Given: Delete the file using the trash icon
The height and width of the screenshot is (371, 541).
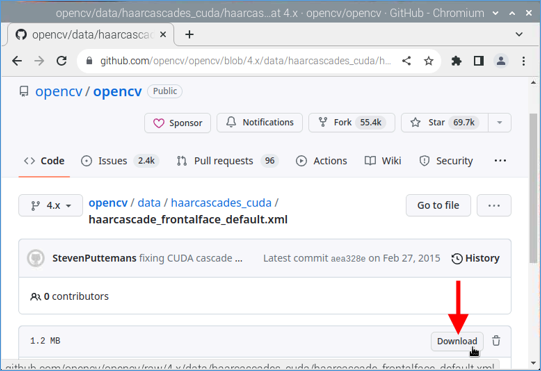Looking at the screenshot, I should [496, 341].
